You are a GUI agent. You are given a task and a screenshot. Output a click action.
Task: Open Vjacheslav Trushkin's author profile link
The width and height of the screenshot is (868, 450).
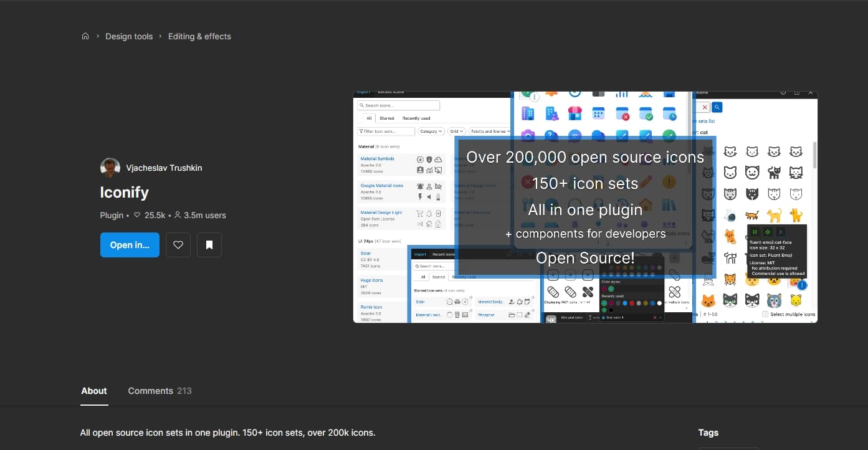pyautogui.click(x=164, y=168)
